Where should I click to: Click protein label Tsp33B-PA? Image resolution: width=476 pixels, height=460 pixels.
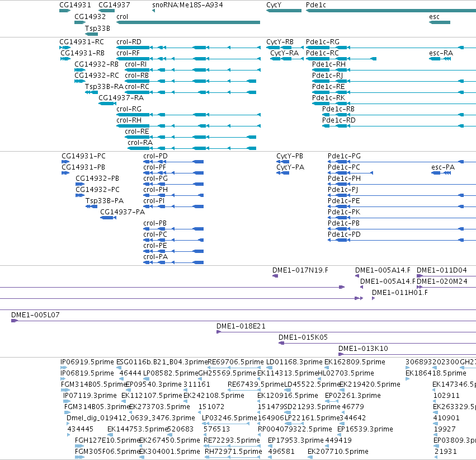[105, 201]
